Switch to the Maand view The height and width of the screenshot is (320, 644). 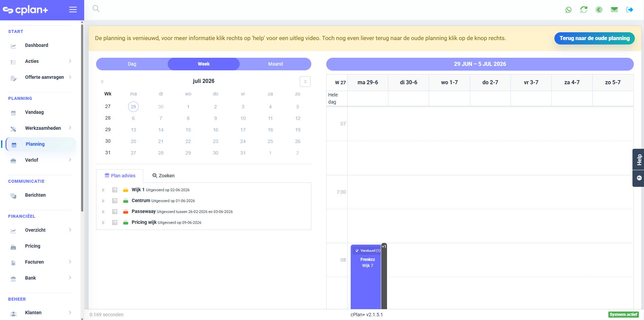[275, 64]
